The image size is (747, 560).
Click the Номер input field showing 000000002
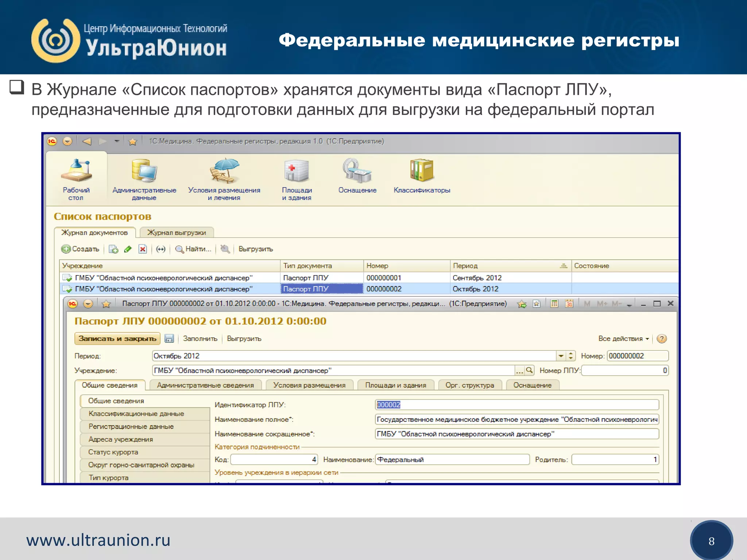pos(638,356)
